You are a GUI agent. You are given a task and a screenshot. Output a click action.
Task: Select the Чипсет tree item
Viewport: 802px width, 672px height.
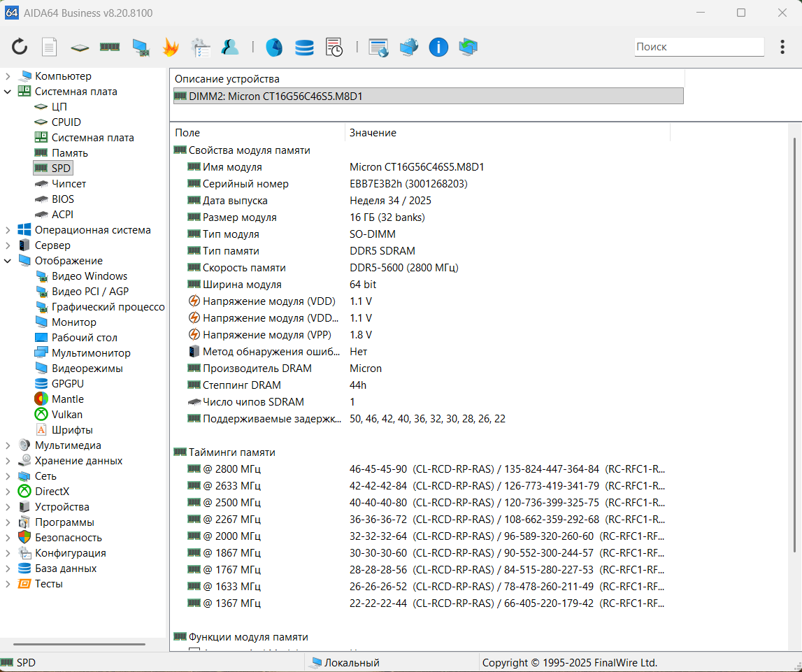pos(69,184)
